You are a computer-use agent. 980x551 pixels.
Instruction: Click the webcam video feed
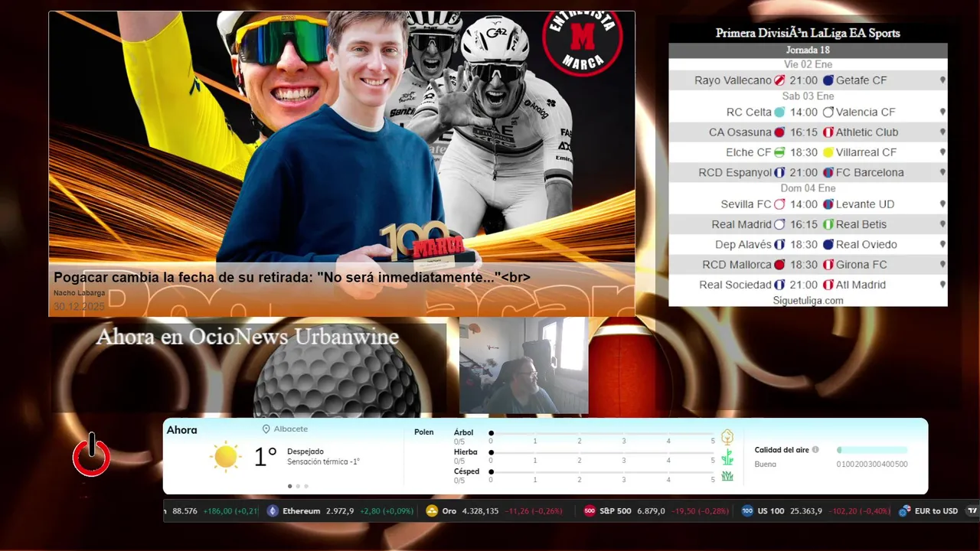524,366
